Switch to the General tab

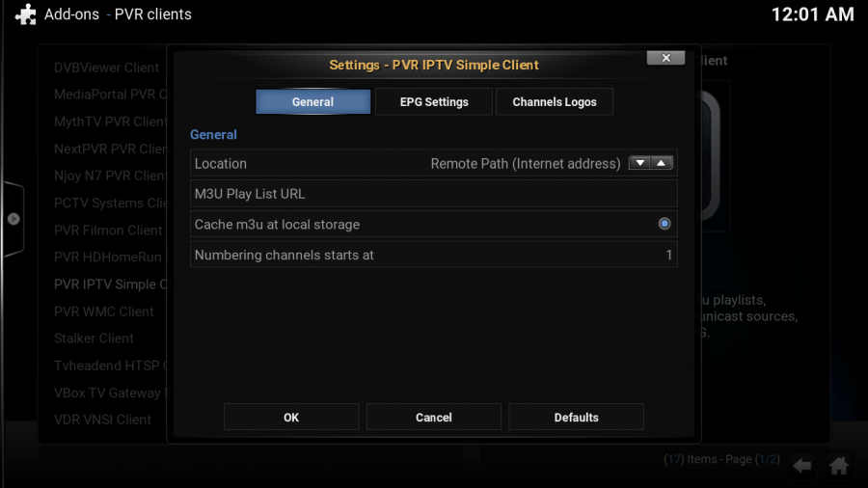click(x=312, y=102)
